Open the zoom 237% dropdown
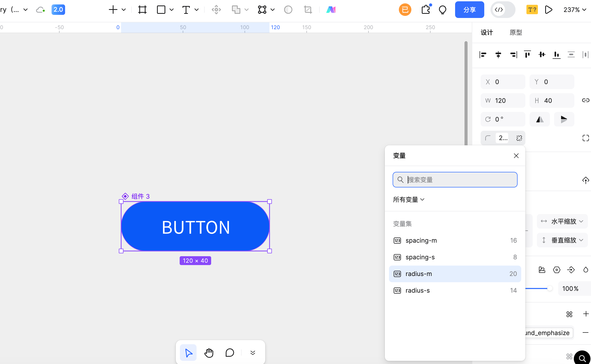The image size is (591, 364). click(x=575, y=10)
